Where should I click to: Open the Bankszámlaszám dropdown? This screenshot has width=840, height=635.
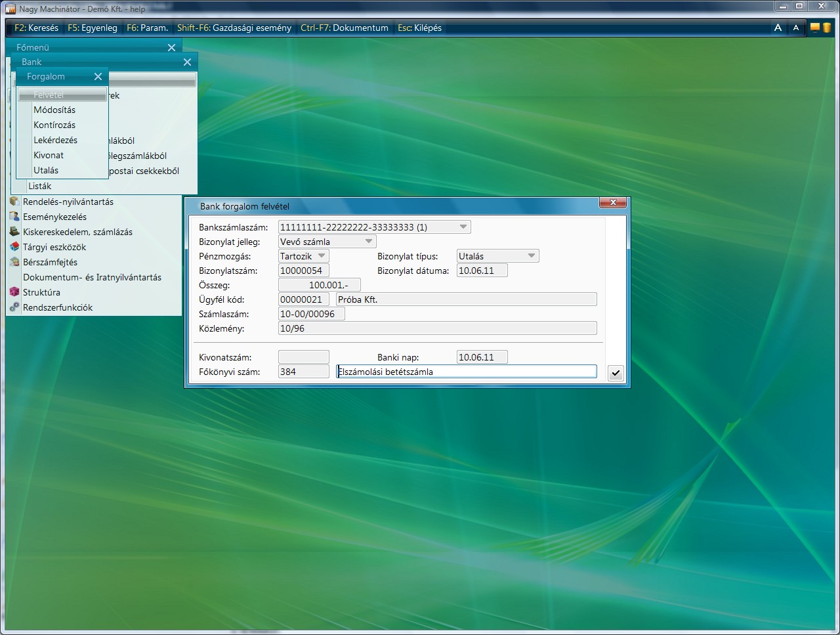point(463,227)
